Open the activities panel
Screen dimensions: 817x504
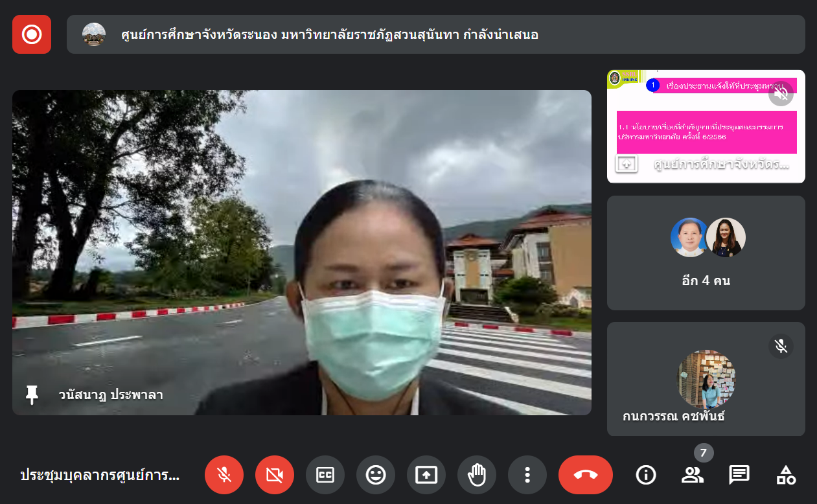[x=786, y=475]
